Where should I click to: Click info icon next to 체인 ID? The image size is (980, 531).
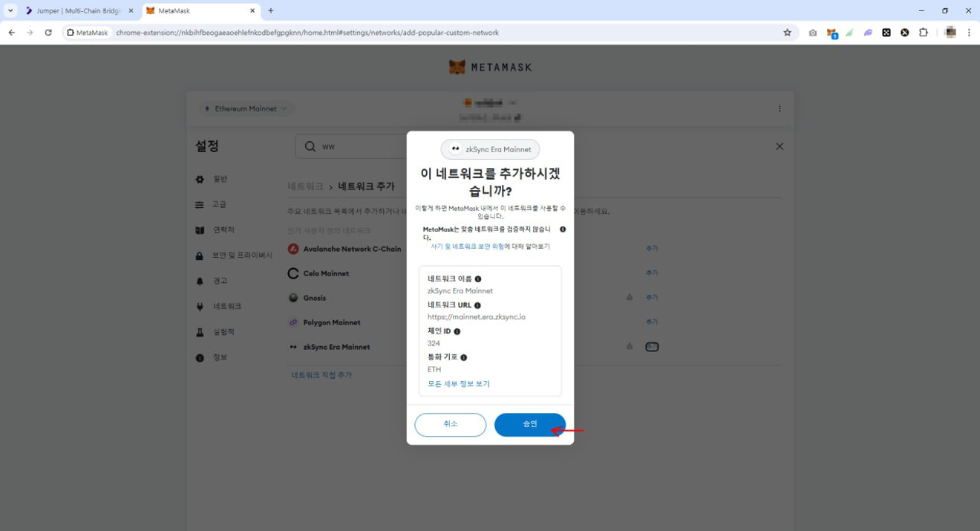tap(457, 331)
